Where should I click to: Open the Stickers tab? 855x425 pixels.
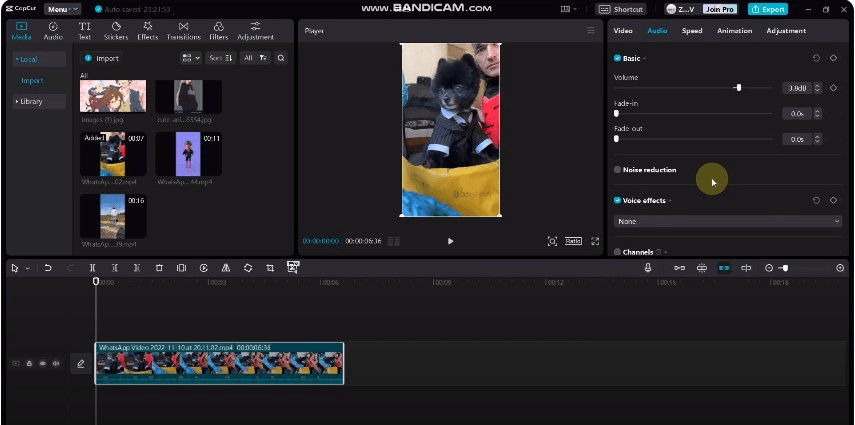click(x=116, y=31)
